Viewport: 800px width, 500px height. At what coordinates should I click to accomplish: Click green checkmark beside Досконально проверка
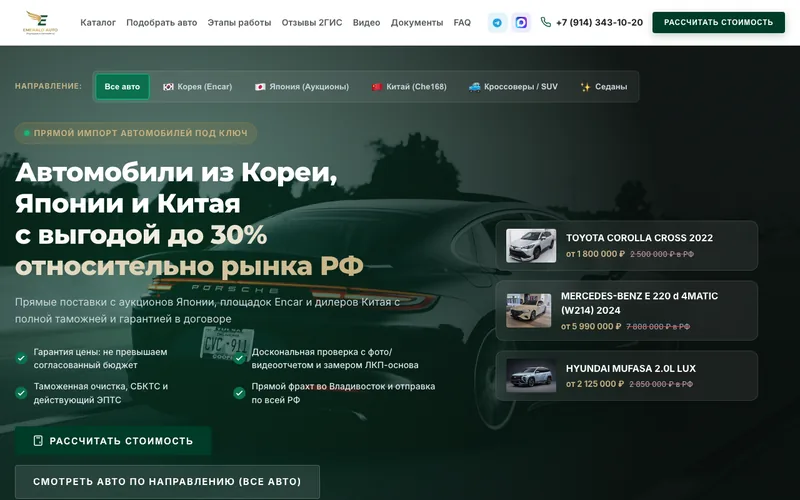[x=239, y=358]
